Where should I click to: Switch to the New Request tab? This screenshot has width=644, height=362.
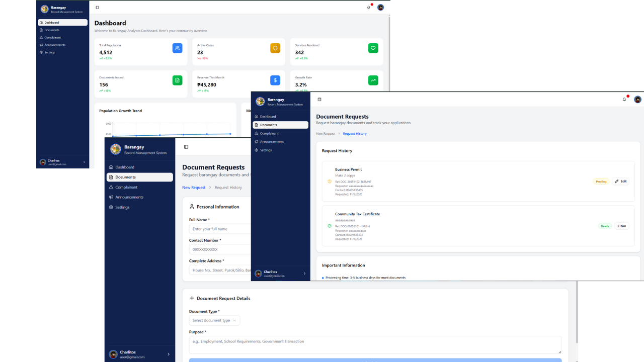[x=326, y=133]
